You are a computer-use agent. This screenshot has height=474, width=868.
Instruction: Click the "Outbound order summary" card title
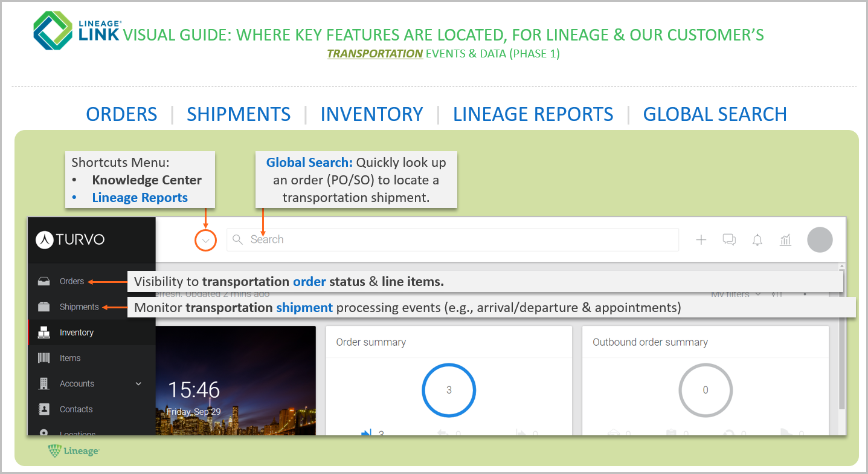[650, 342]
